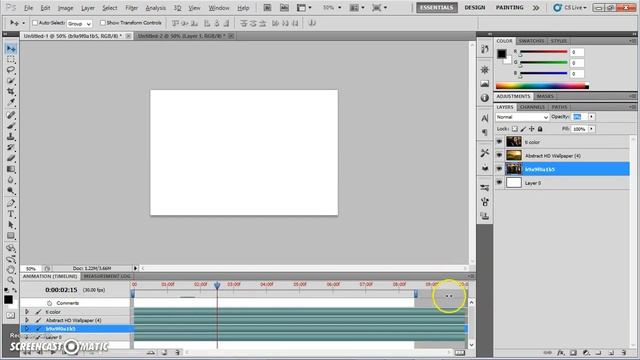Toggle Lock position icon
The width and height of the screenshot is (640, 360).
tap(531, 129)
